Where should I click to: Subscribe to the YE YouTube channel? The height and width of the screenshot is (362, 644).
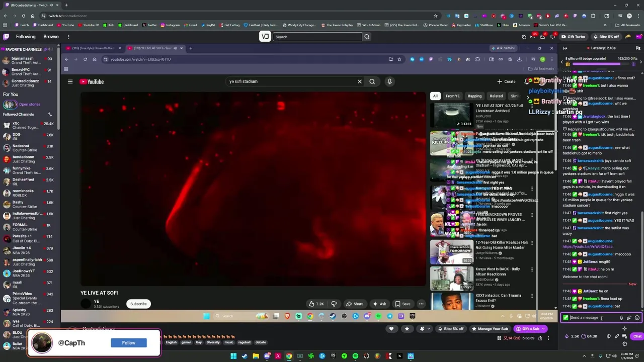(138, 304)
